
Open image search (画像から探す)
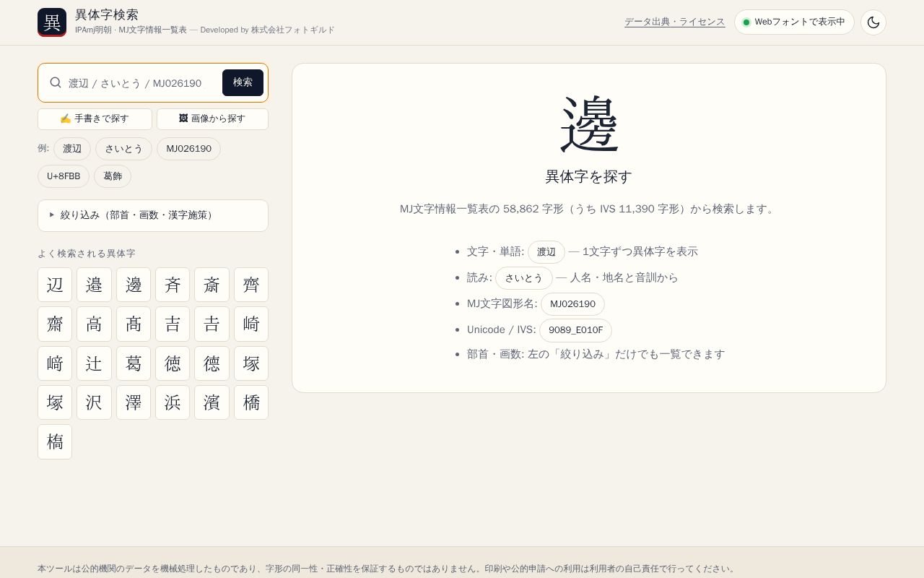coord(212,119)
